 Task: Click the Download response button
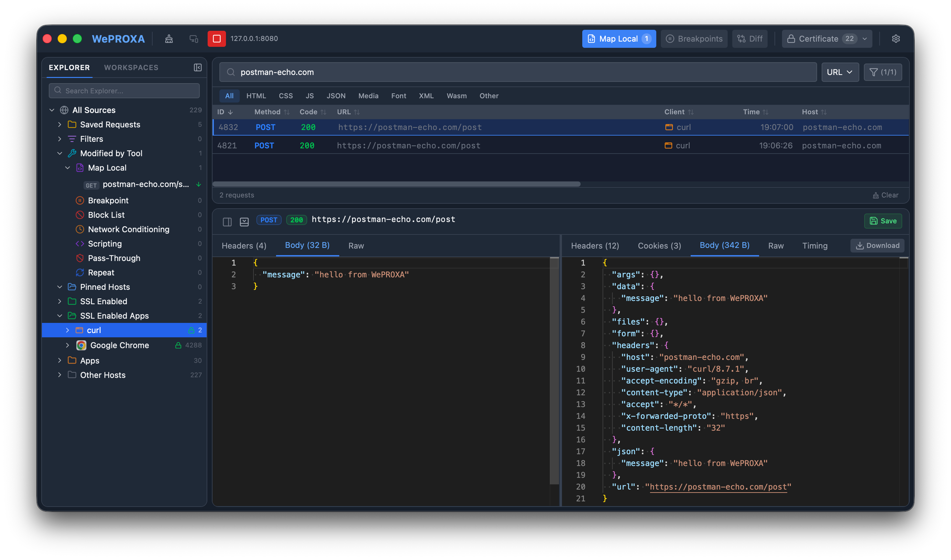[877, 246]
